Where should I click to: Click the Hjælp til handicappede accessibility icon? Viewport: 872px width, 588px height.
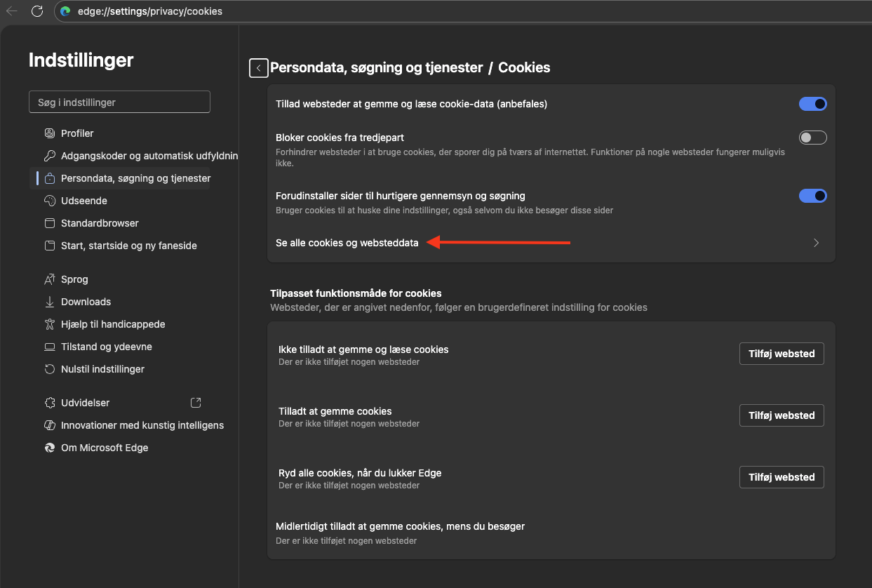click(50, 324)
